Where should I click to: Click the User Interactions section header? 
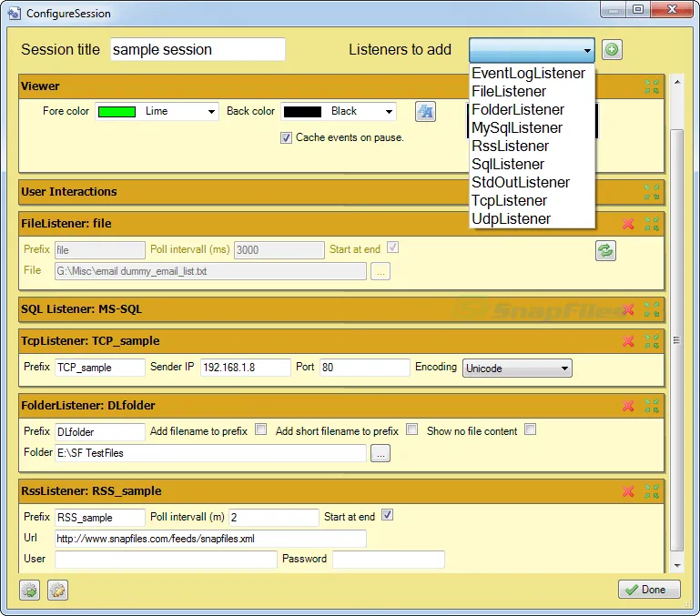pyautogui.click(x=341, y=192)
